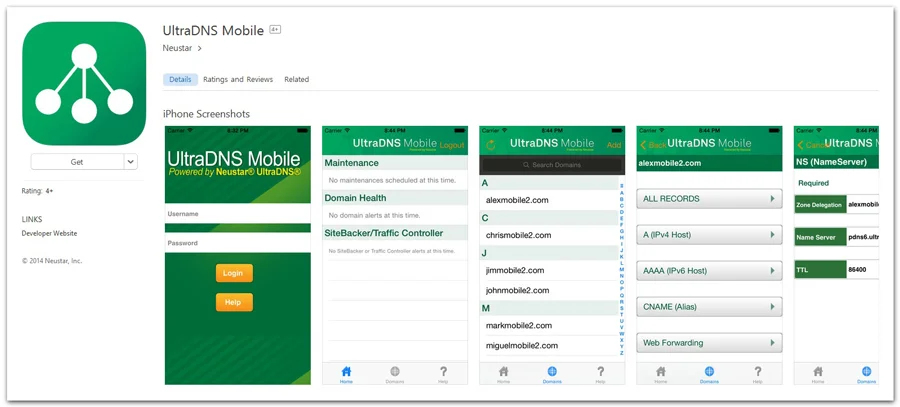Viewport: 900px width, 407px height.
Task: Open the login screen screenshot thumbnail
Action: (x=238, y=255)
